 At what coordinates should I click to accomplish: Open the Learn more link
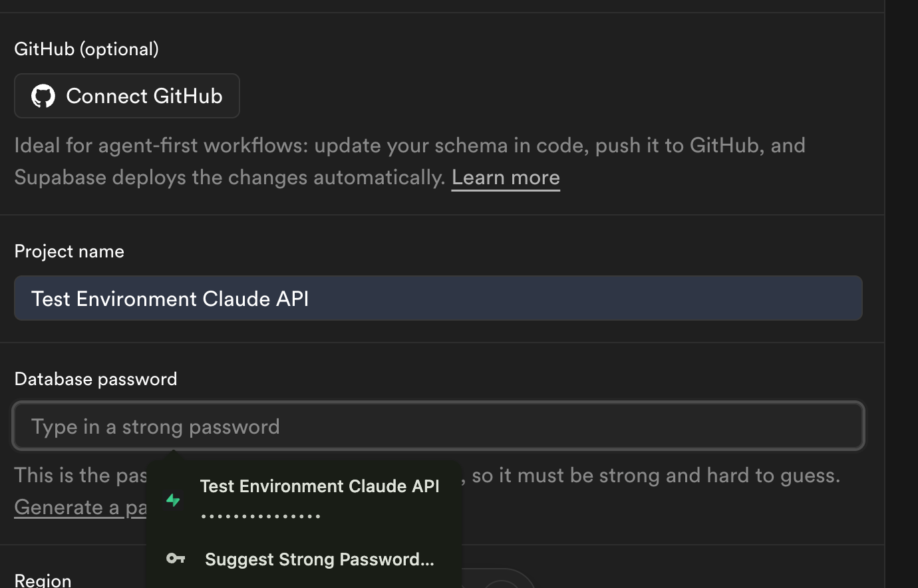coord(506,178)
